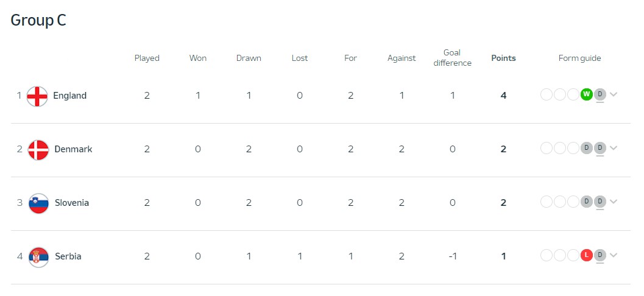
Task: Click the Form guide column header
Action: coord(579,58)
